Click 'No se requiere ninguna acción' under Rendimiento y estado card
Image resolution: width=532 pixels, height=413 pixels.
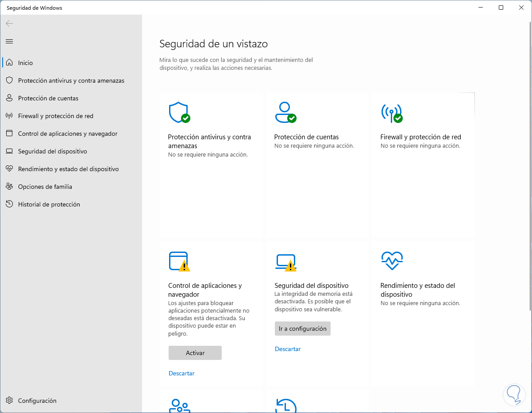[x=420, y=303]
